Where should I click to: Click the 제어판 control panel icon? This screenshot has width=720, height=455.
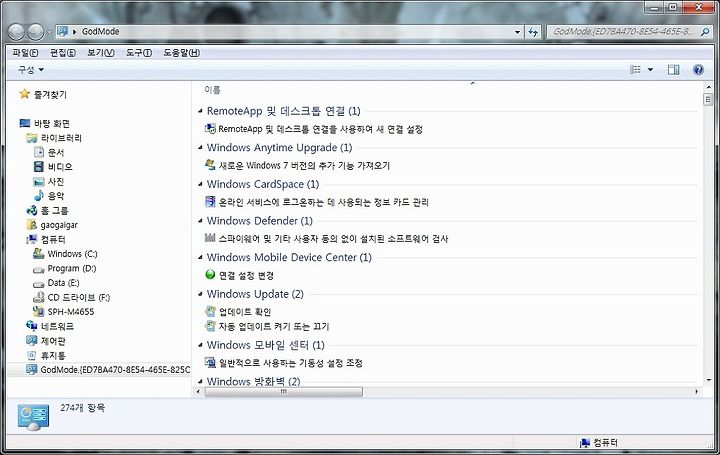click(x=32, y=341)
